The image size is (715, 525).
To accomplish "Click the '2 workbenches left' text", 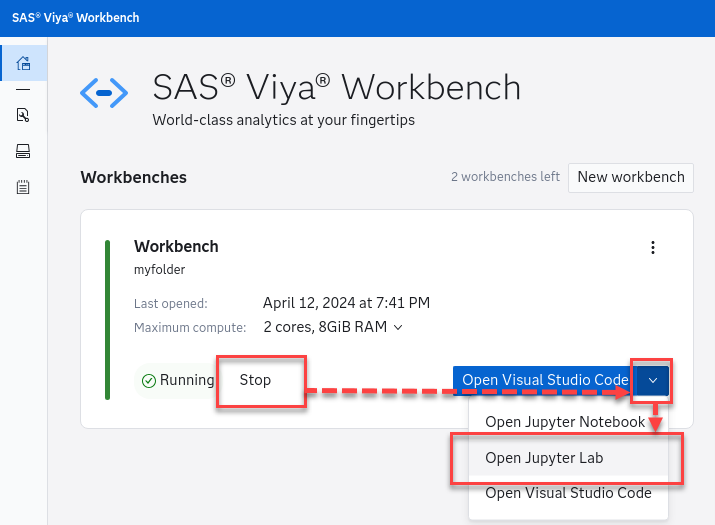I will [505, 177].
